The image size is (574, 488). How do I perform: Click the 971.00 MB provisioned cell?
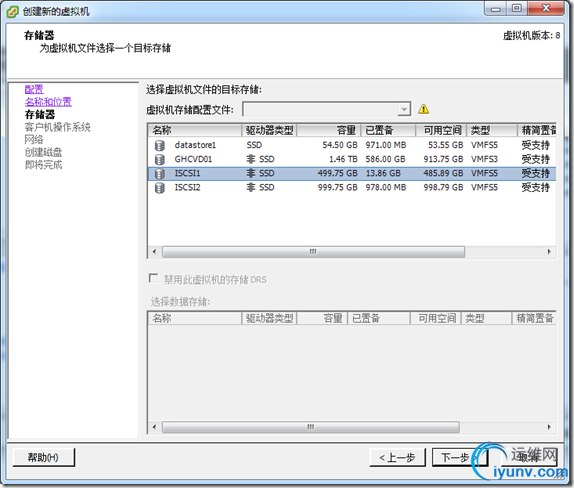(x=386, y=145)
